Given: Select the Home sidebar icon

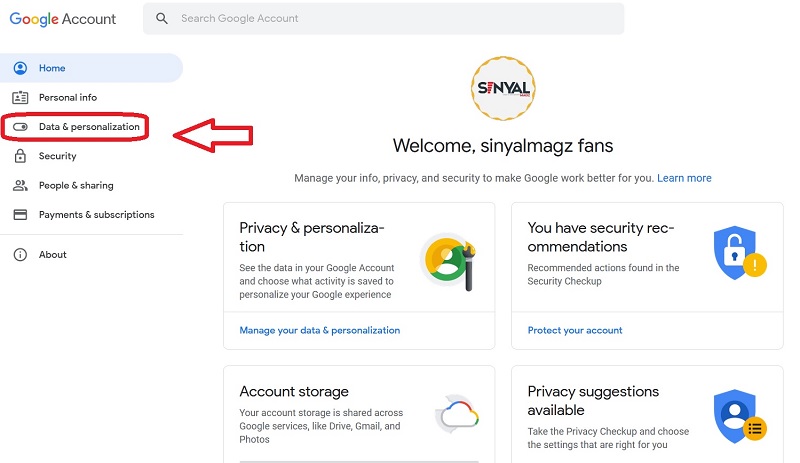Looking at the screenshot, I should coord(20,68).
